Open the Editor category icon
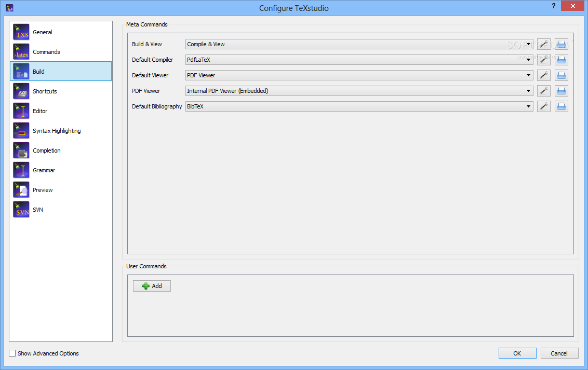 [21, 111]
